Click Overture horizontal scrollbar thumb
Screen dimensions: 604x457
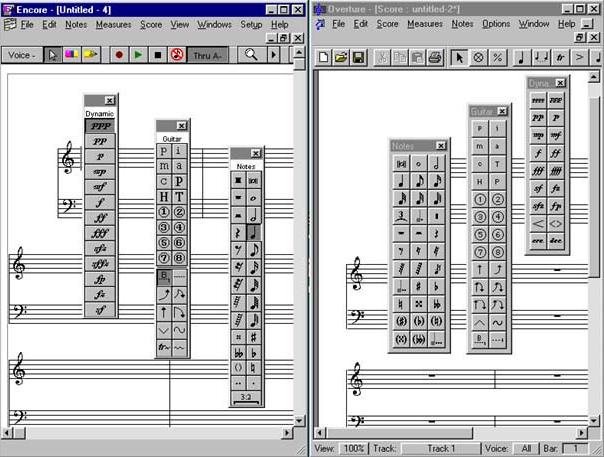tap(399, 433)
